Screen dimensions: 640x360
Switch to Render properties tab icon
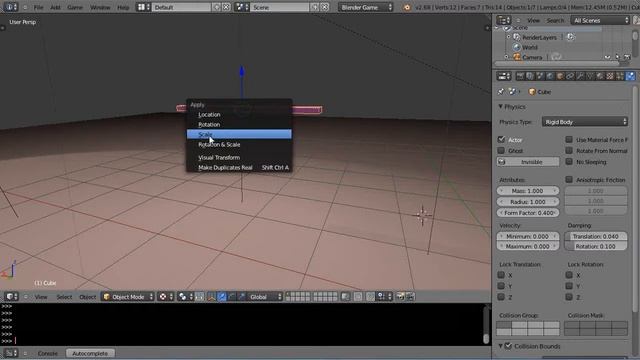[520, 76]
